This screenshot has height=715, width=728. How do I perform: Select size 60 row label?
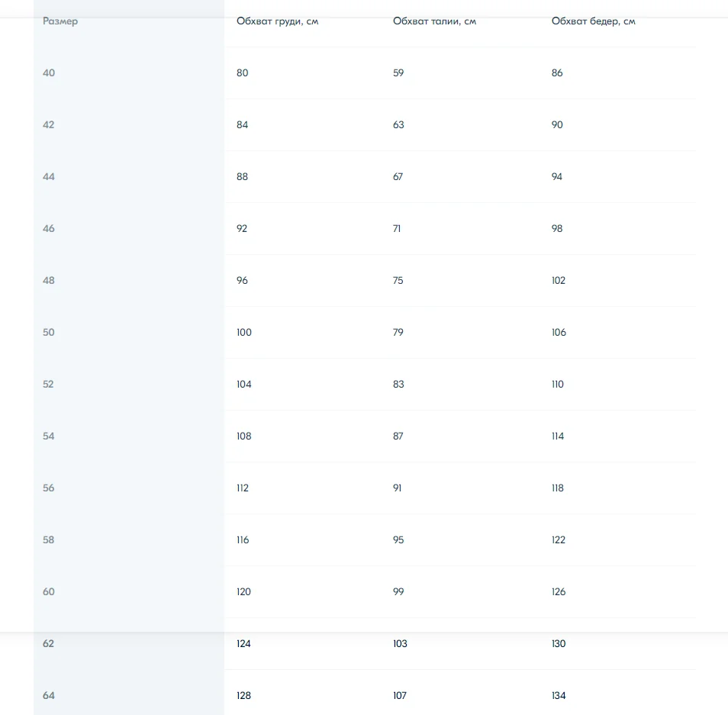pyautogui.click(x=49, y=592)
